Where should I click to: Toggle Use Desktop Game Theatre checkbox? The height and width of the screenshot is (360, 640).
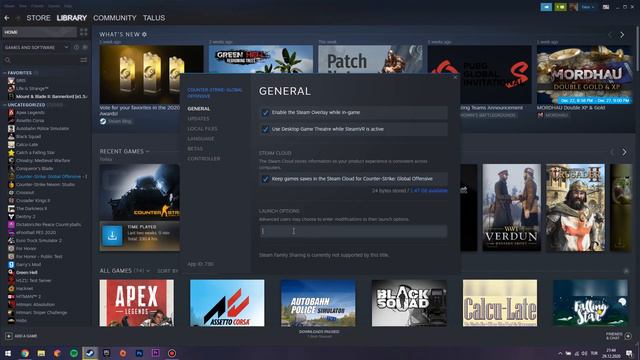265,129
